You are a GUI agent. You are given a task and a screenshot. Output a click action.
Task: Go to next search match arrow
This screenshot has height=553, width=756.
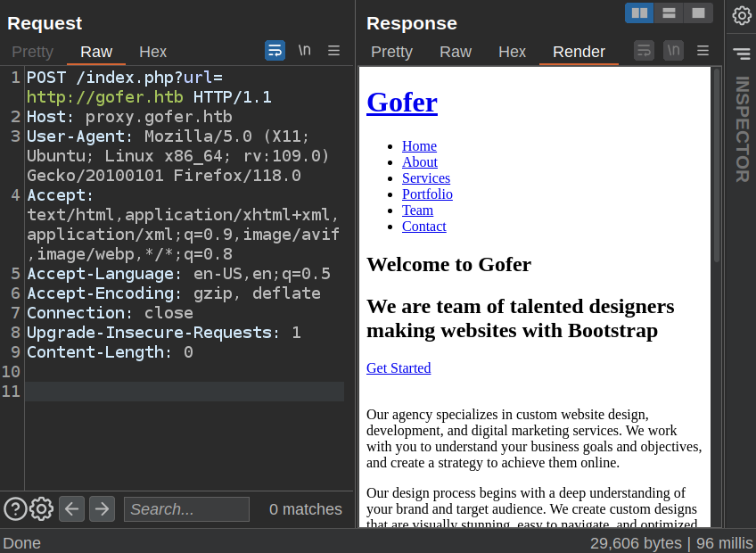pyautogui.click(x=103, y=509)
